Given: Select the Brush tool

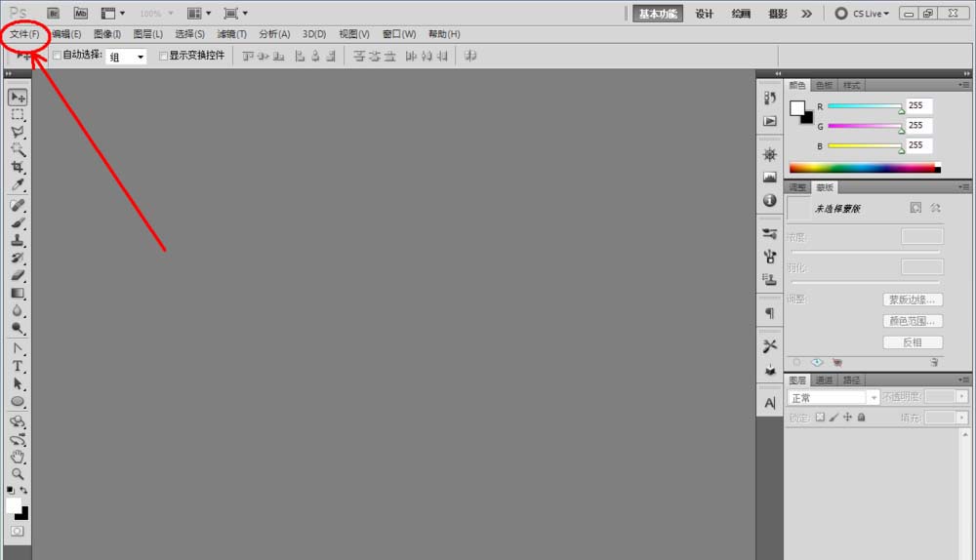Looking at the screenshot, I should click(x=18, y=222).
